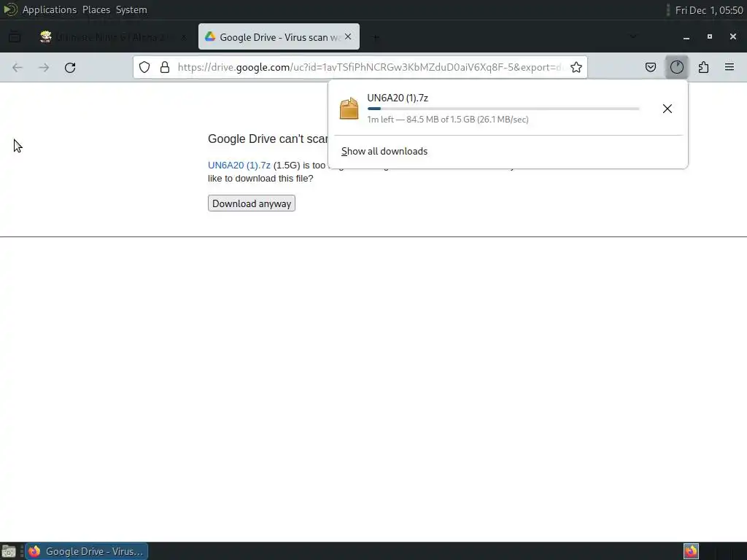Click the clock showing Fri Dec 1
This screenshot has width=747, height=560.
coord(709,10)
